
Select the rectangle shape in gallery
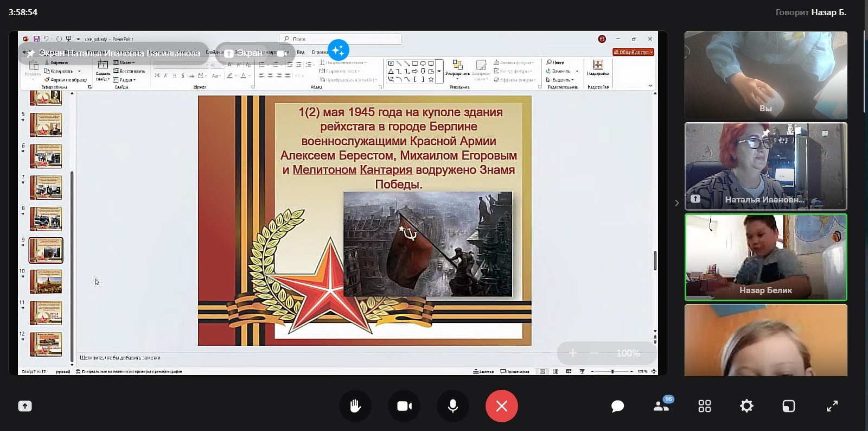[x=414, y=64]
